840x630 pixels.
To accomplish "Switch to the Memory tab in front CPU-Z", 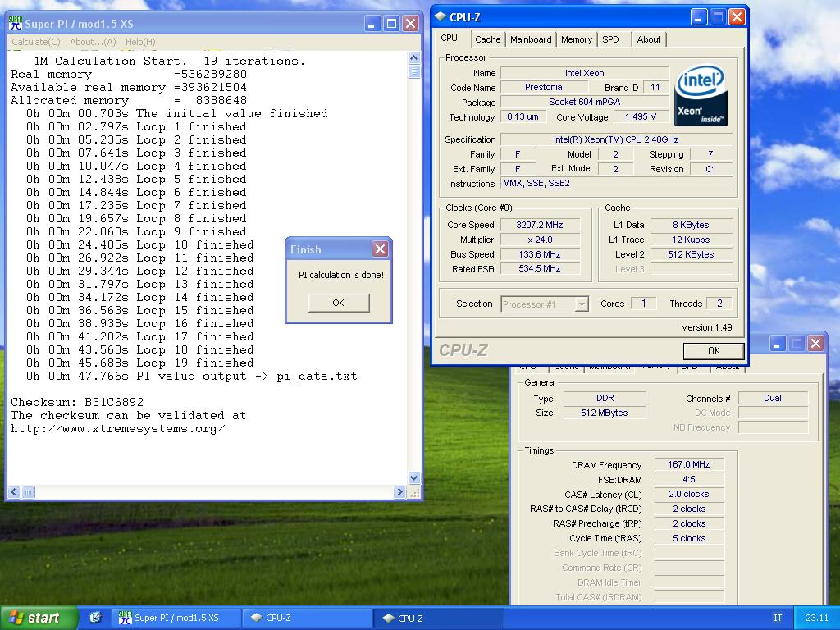I will (x=577, y=39).
